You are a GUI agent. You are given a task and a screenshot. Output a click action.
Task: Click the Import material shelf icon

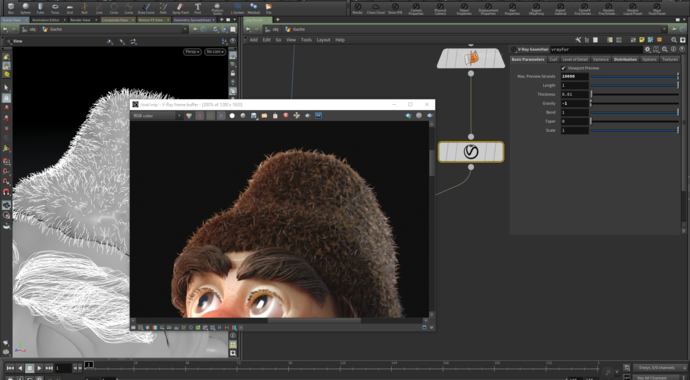tap(560, 8)
